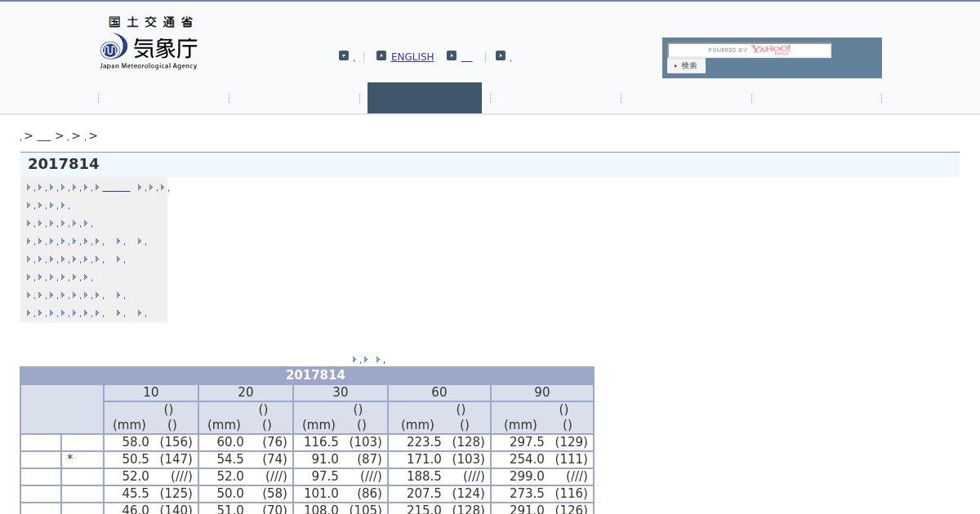Click the arrow icon right of ENGLISH

pyautogui.click(x=452, y=56)
